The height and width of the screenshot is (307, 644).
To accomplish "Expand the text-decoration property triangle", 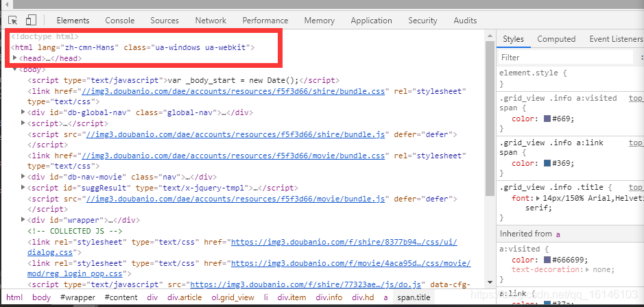I will pos(587,269).
